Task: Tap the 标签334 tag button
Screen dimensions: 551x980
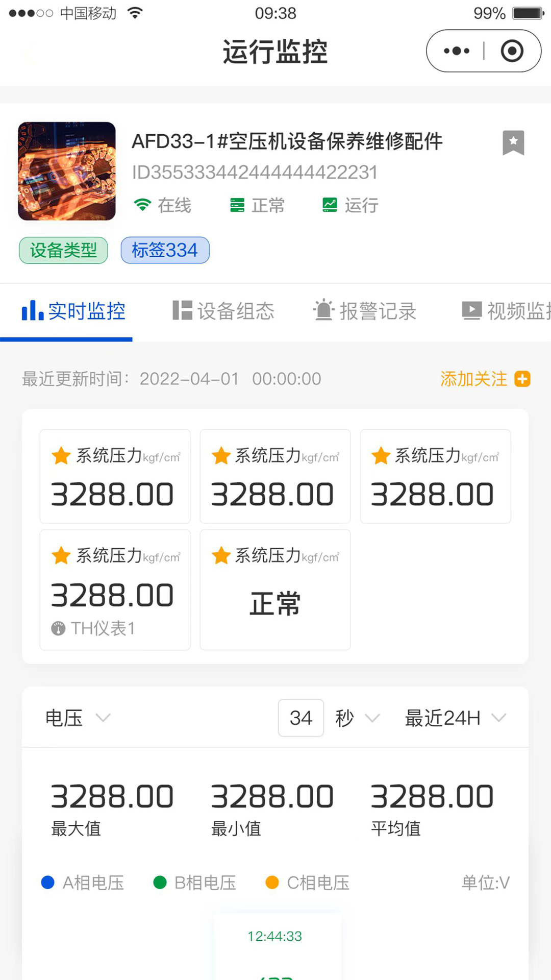Action: pos(165,250)
